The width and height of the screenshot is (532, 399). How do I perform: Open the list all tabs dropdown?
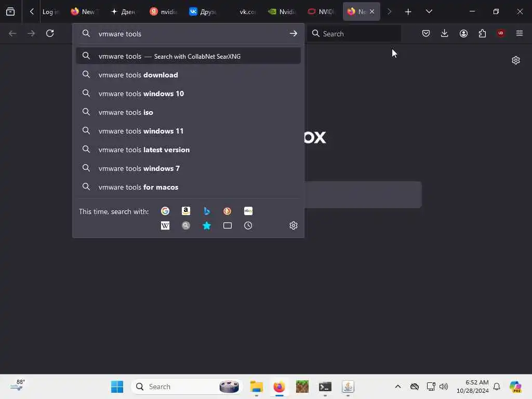tap(429, 11)
